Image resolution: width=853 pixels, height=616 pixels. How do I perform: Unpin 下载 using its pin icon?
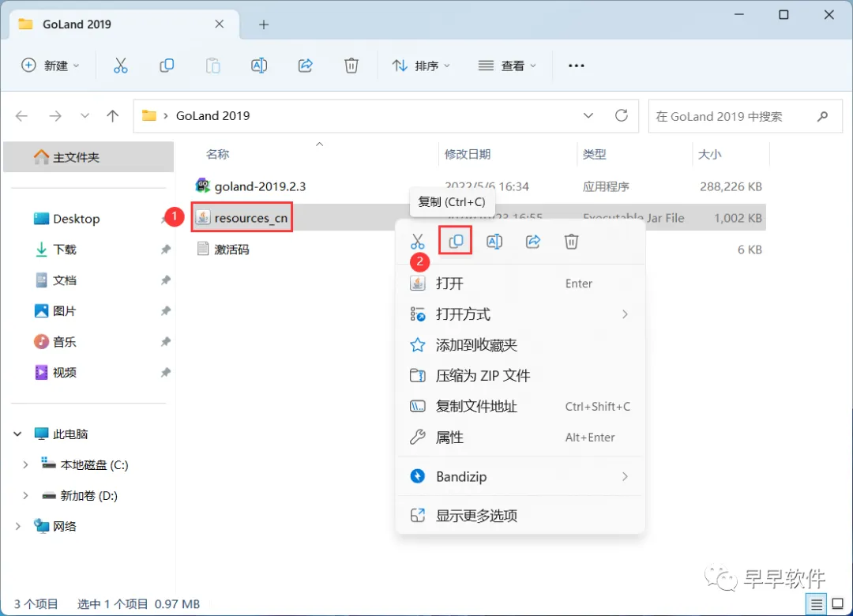(x=165, y=250)
